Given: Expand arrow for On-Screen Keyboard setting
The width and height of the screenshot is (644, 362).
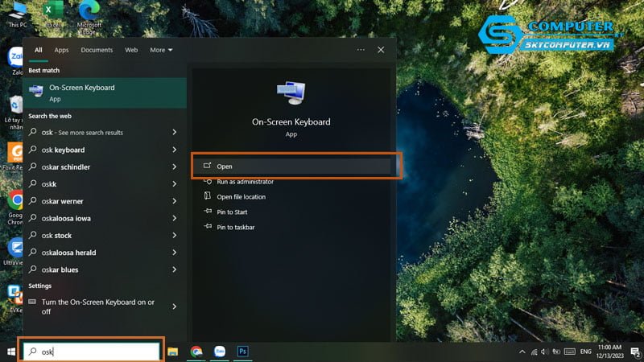Looking at the screenshot, I should [x=175, y=306].
